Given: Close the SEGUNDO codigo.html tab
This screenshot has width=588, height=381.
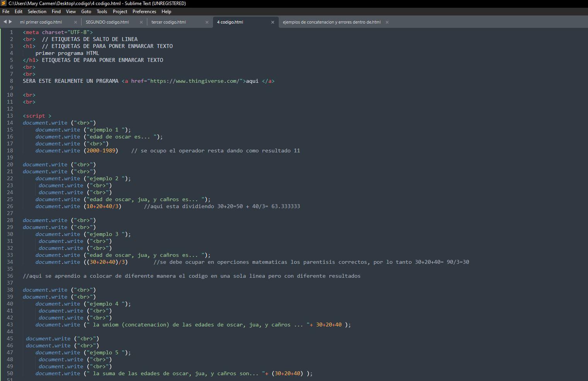Looking at the screenshot, I should [141, 22].
